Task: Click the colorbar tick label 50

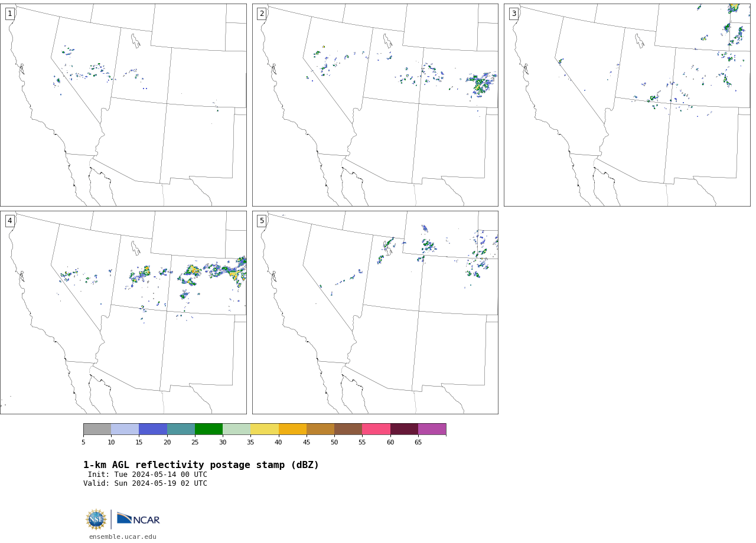Action: tap(334, 442)
